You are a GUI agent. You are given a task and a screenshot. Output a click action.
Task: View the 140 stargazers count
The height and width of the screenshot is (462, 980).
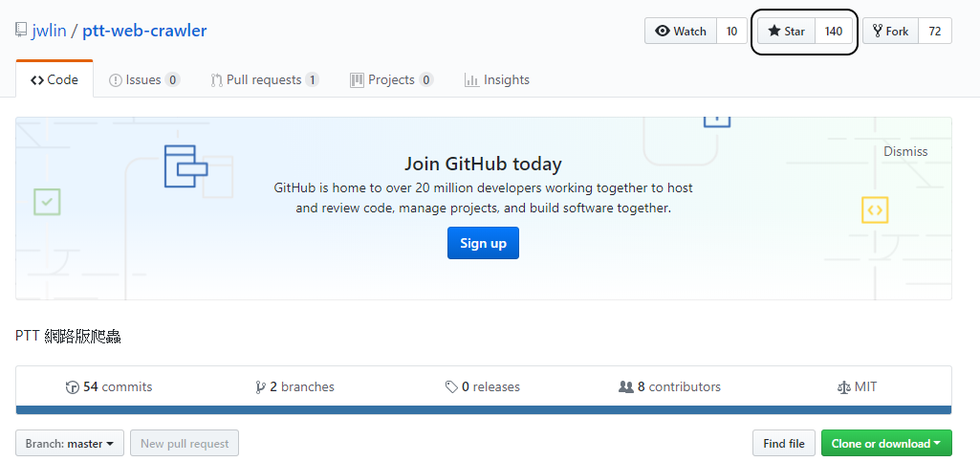(834, 32)
